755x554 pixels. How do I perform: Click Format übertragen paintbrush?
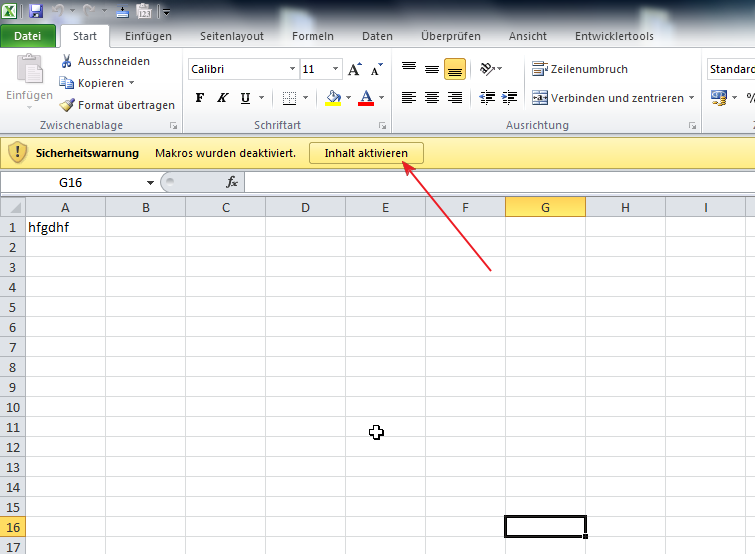pyautogui.click(x=66, y=104)
